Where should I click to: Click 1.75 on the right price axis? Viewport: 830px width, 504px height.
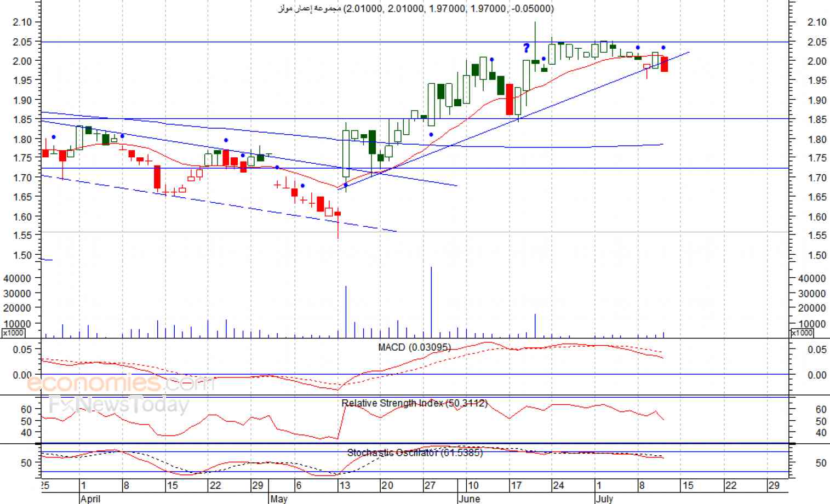pos(817,158)
